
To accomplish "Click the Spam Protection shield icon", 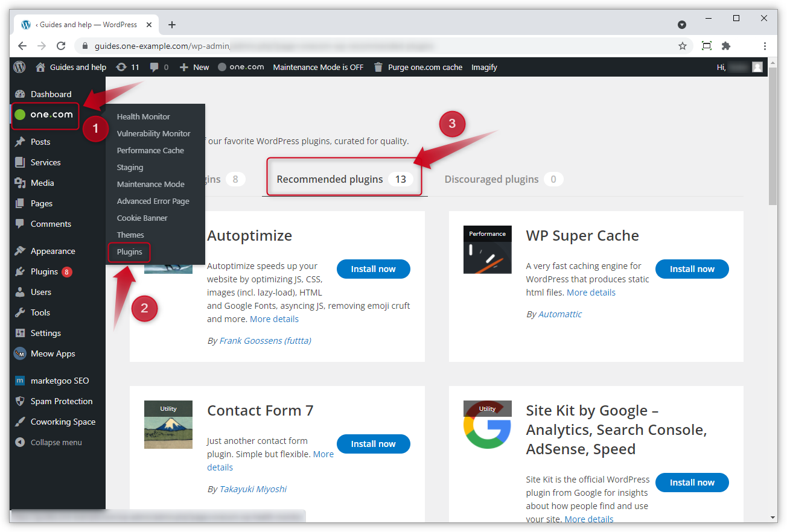I will pos(19,401).
